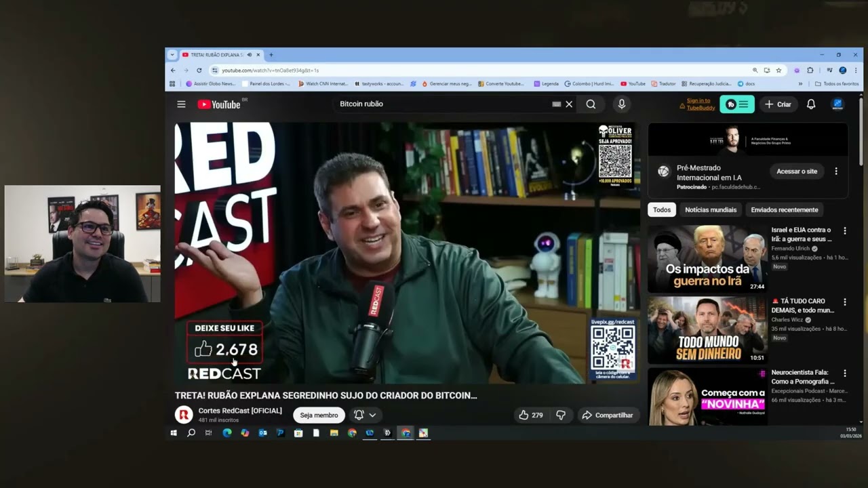Click the Criar button
The width and height of the screenshot is (868, 488).
(778, 104)
